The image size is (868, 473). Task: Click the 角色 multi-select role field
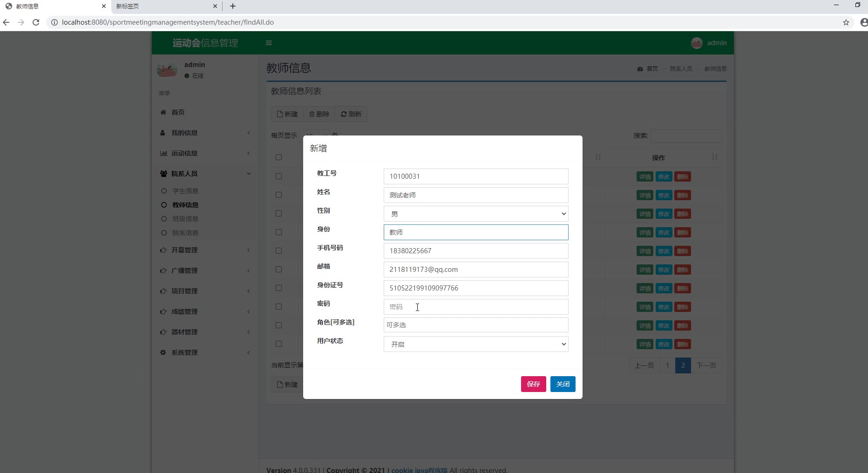[x=476, y=325]
